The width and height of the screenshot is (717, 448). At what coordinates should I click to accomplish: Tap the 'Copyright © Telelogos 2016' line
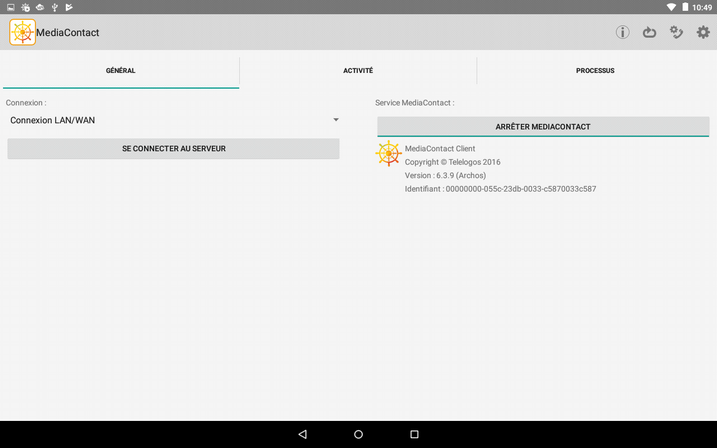(x=452, y=162)
